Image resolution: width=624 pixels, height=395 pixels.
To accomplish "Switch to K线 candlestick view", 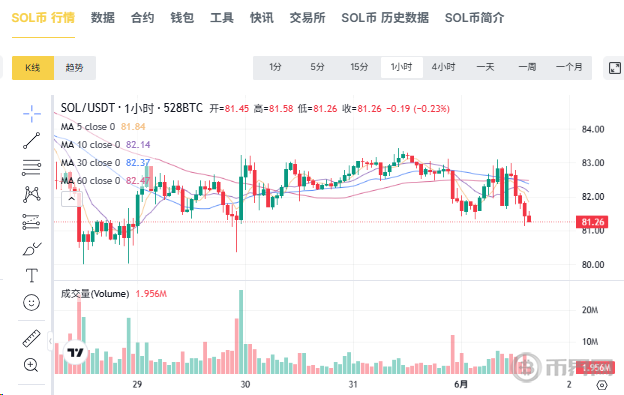I will point(33,68).
